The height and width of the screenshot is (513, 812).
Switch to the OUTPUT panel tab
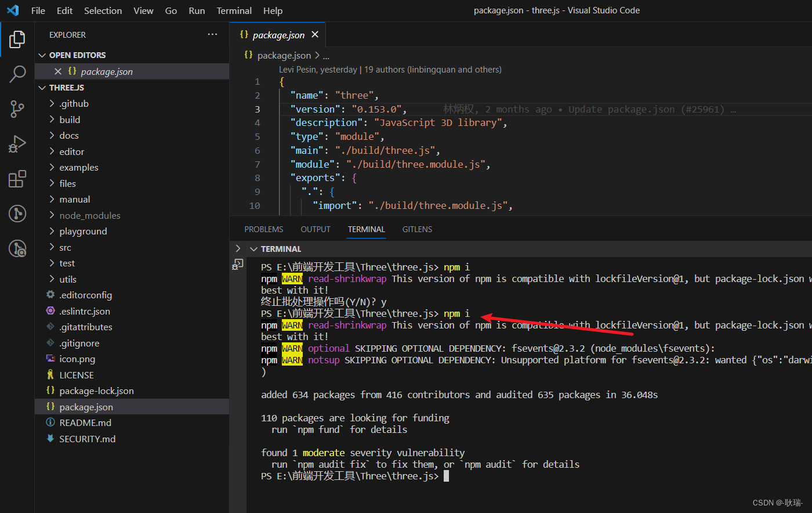click(x=316, y=229)
